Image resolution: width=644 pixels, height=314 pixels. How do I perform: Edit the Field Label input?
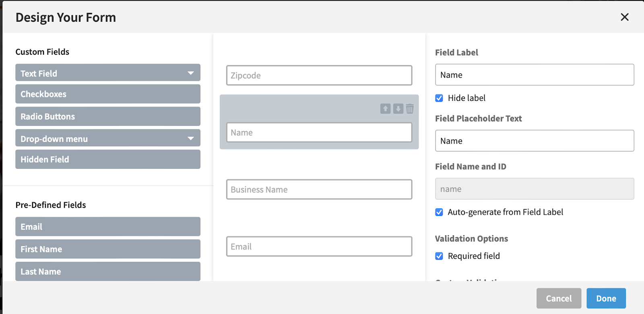click(535, 75)
